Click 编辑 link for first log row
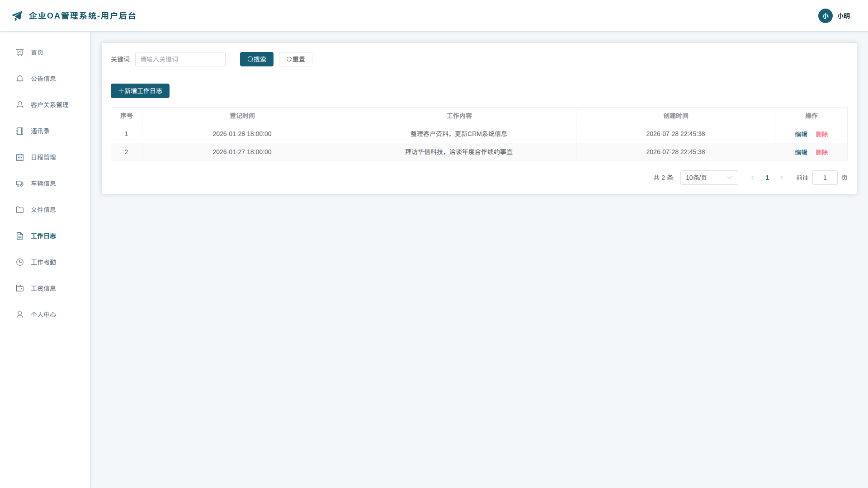The image size is (868, 488). click(x=801, y=134)
